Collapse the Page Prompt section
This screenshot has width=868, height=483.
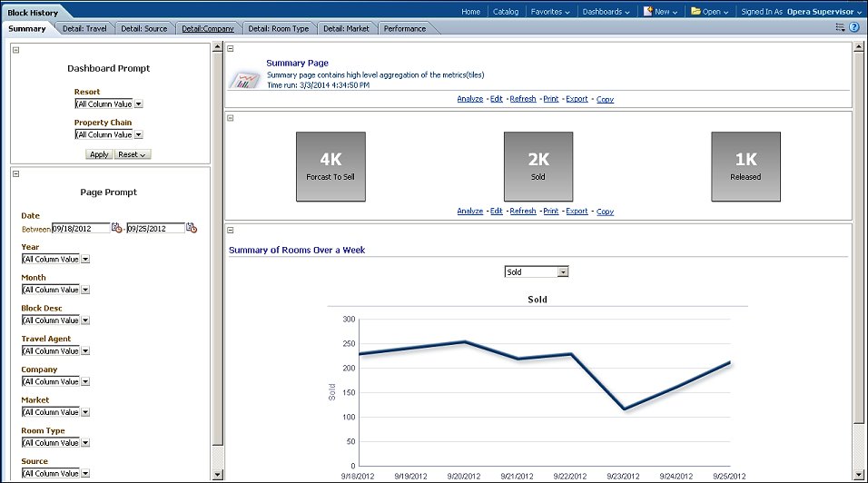coord(16,173)
